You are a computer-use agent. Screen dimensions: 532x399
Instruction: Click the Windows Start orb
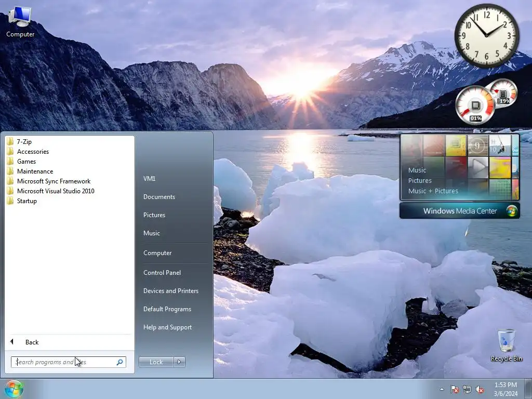tap(14, 389)
